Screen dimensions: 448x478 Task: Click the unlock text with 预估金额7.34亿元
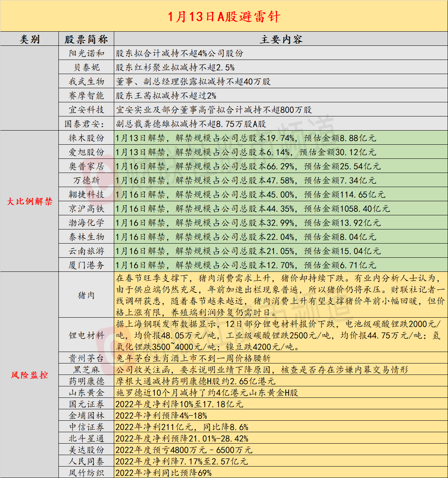coord(246,180)
